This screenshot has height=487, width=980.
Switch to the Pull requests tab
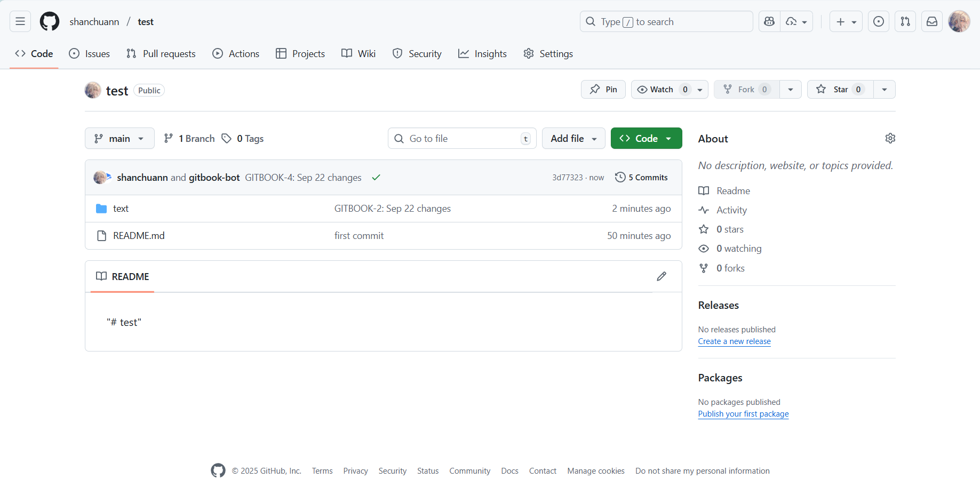pos(161,53)
